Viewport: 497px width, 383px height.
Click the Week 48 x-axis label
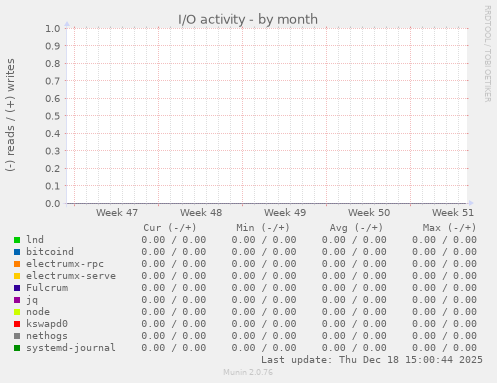tap(201, 213)
